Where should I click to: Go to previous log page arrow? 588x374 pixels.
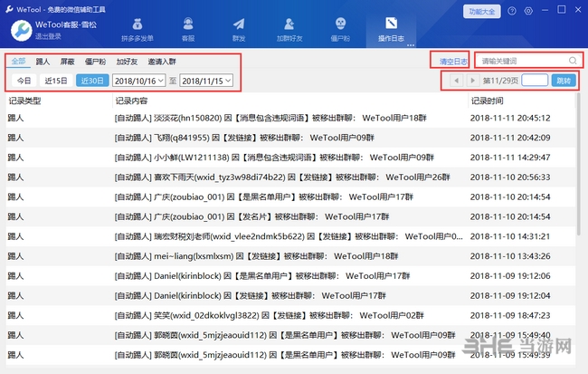(456, 81)
